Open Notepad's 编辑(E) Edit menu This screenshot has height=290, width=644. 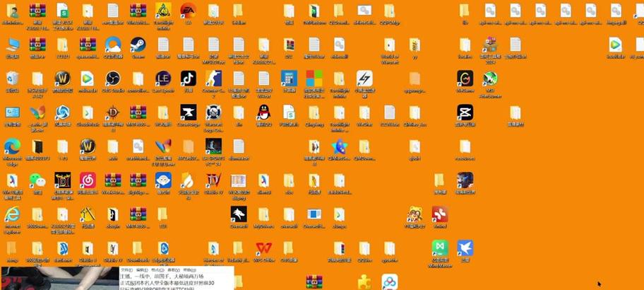[x=142, y=270]
